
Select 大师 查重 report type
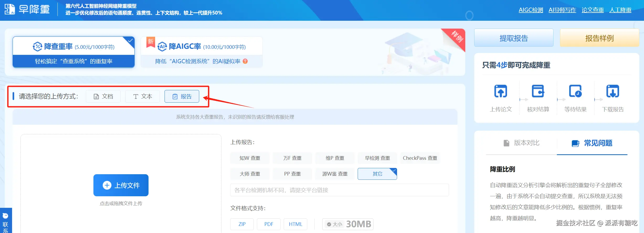point(250,174)
